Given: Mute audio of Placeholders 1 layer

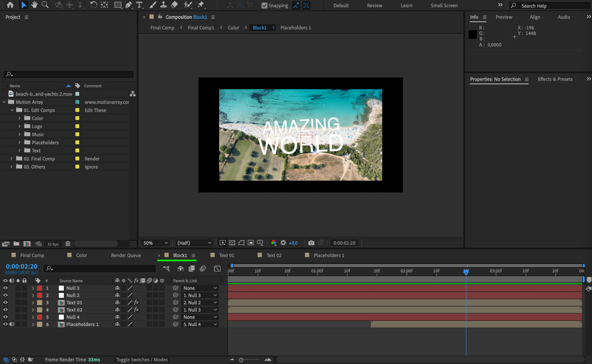Looking at the screenshot, I should [x=12, y=324].
